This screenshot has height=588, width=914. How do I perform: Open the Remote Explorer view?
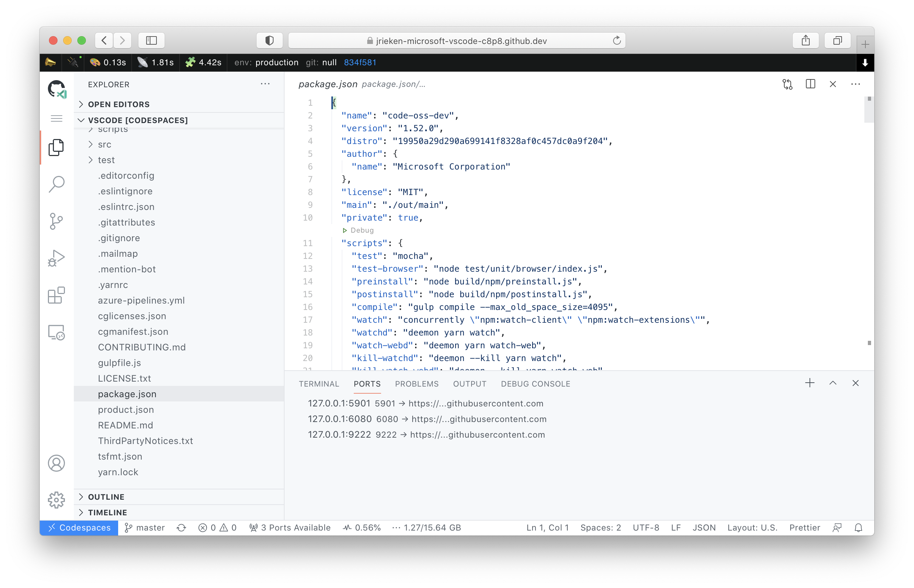[56, 333]
